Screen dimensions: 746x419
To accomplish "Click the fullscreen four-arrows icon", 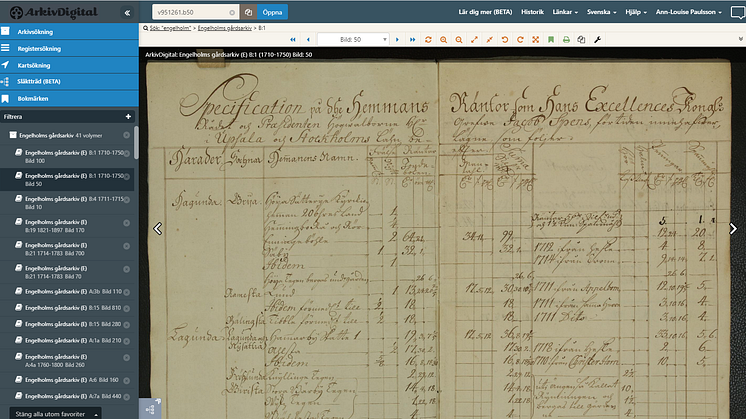I will pyautogui.click(x=536, y=39).
